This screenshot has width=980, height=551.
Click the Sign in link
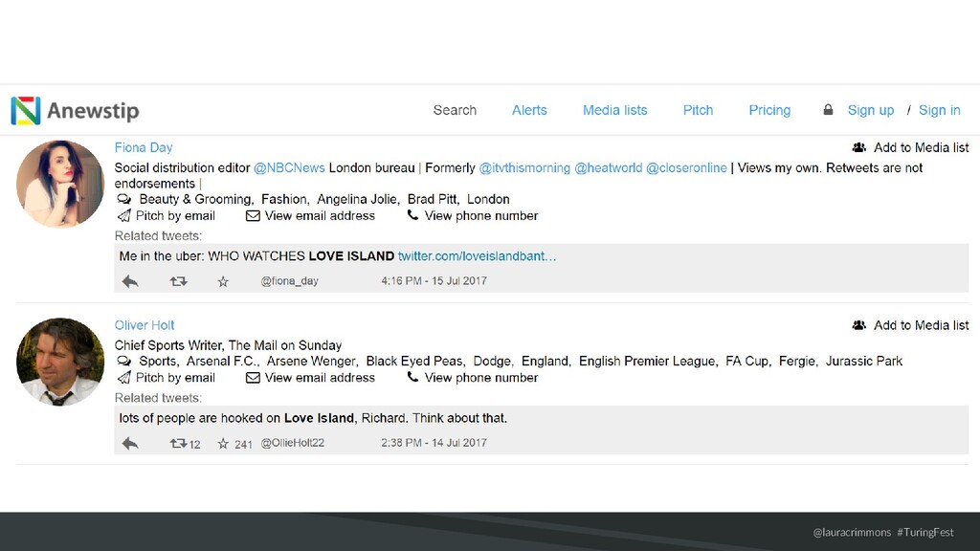(940, 110)
